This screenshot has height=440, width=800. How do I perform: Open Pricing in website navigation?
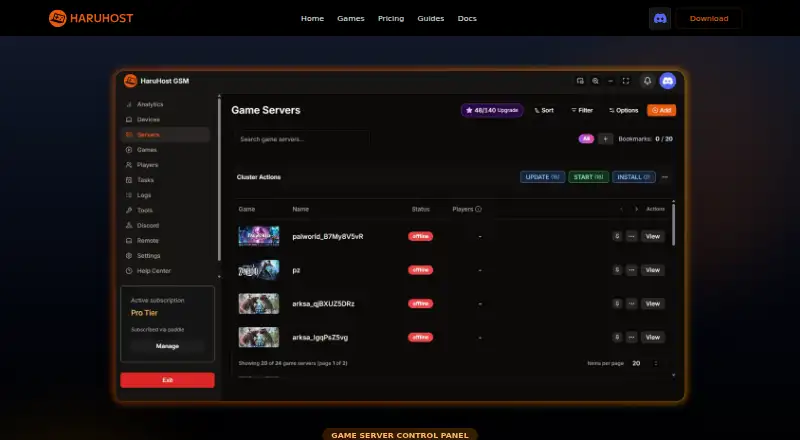pos(391,18)
